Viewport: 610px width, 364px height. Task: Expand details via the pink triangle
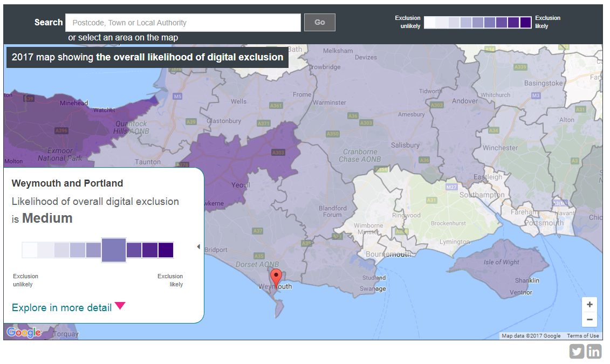pos(121,307)
